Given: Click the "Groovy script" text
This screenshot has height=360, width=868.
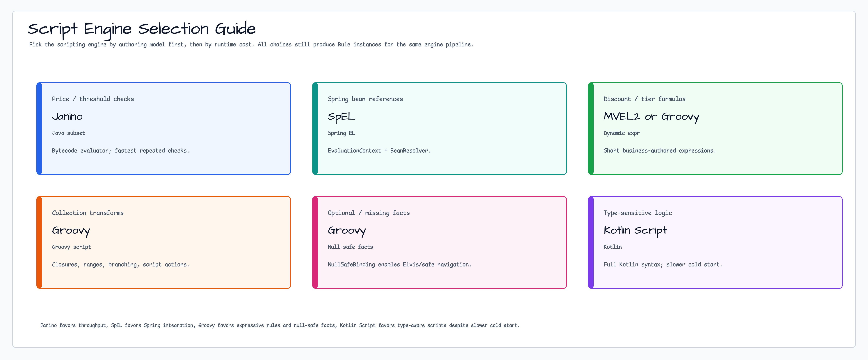Looking at the screenshot, I should tap(71, 247).
